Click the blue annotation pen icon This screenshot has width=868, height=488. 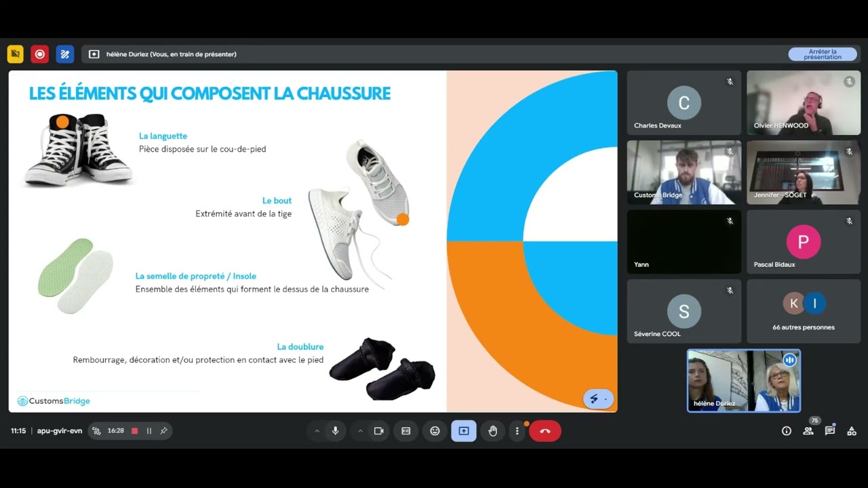(65, 54)
